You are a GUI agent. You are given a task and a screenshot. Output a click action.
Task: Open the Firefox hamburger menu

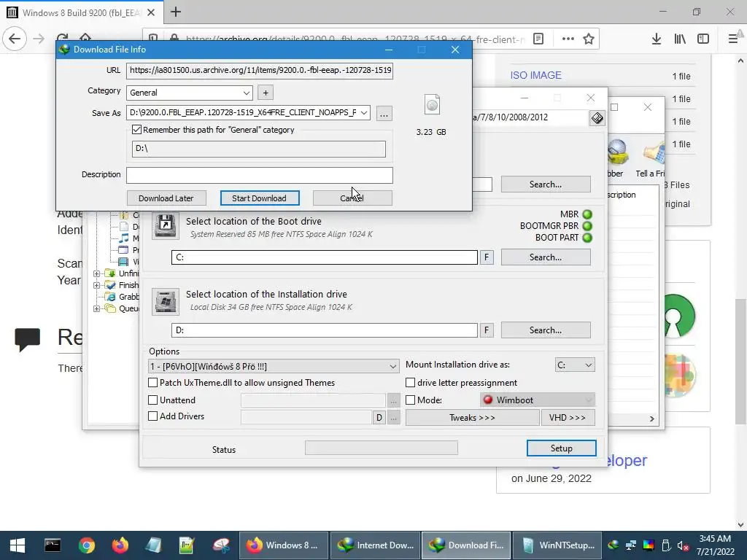[733, 39]
